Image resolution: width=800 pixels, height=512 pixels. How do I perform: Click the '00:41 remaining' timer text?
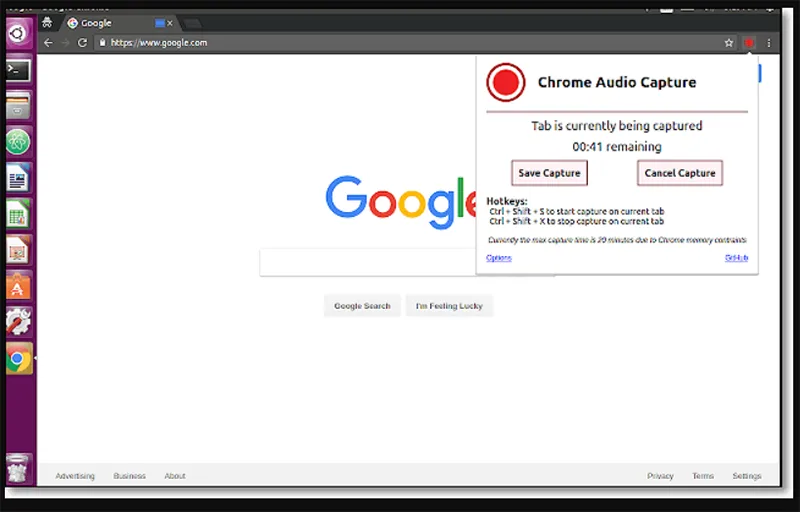617,147
